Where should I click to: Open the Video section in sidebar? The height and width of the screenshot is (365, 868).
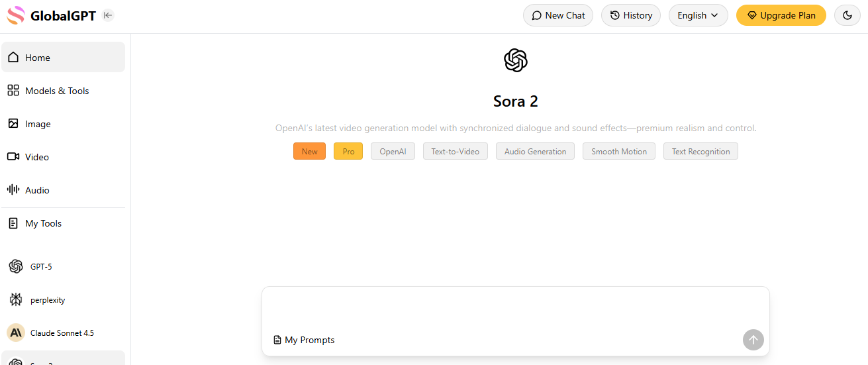pos(37,157)
